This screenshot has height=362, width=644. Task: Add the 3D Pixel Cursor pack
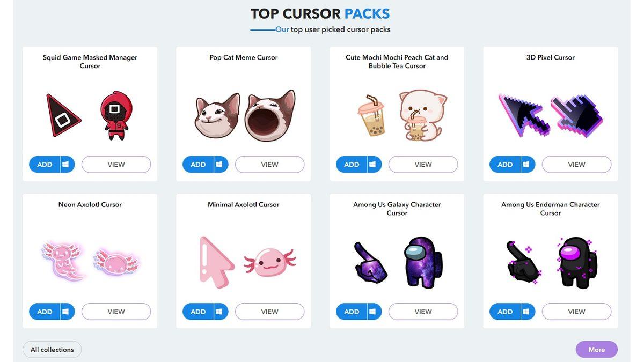point(505,165)
